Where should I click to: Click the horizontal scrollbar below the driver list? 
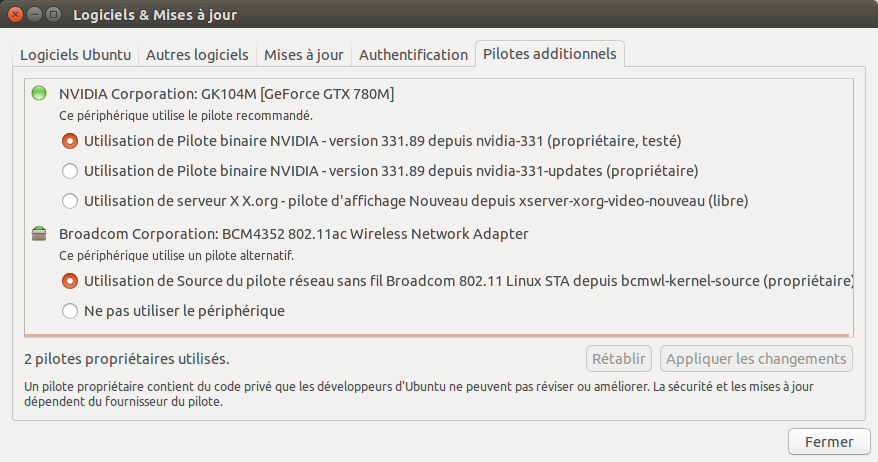coord(438,335)
